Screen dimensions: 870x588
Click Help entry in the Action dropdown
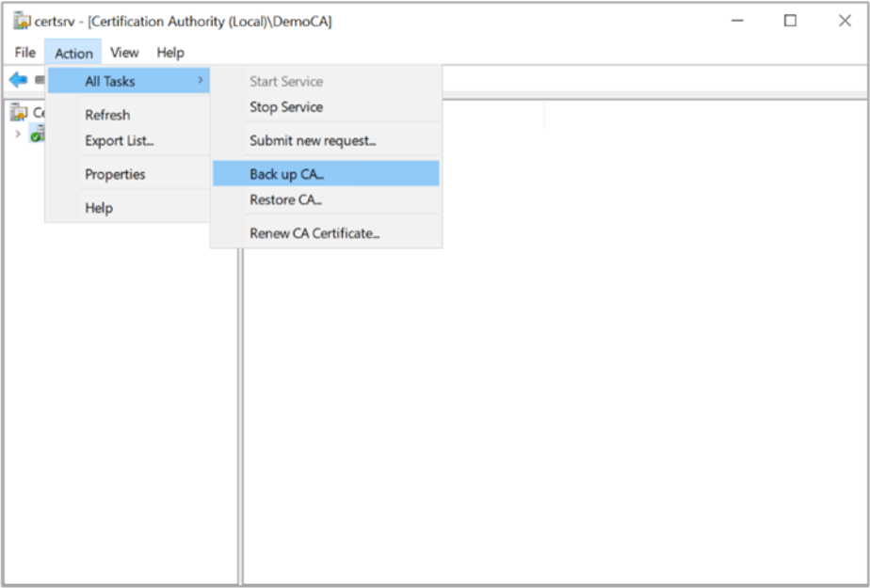coord(99,208)
